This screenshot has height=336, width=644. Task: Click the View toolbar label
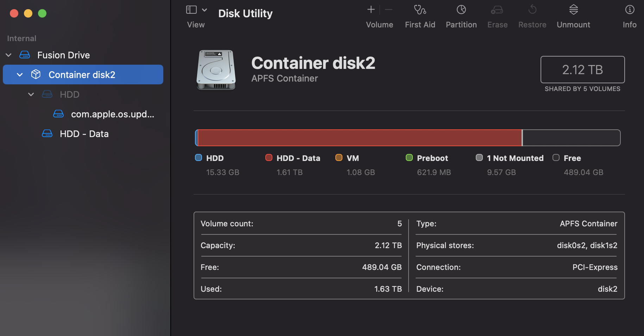coord(196,25)
